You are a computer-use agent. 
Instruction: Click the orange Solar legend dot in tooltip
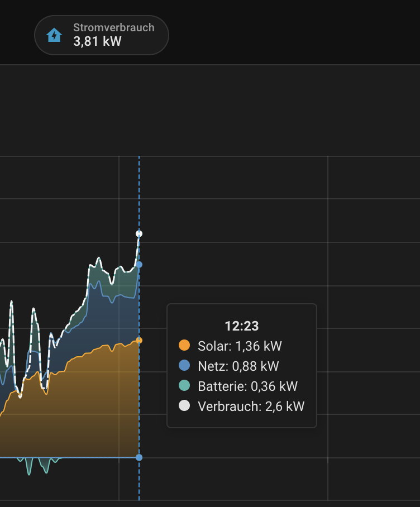pos(184,346)
